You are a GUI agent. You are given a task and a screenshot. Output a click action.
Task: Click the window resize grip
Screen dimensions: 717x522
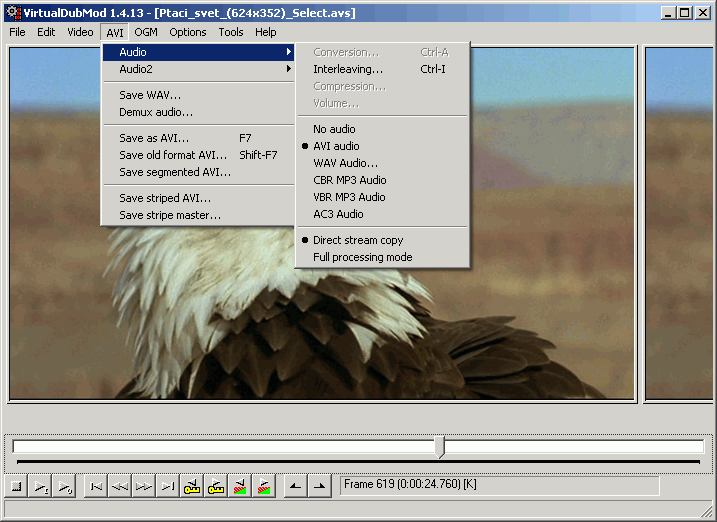(706, 512)
